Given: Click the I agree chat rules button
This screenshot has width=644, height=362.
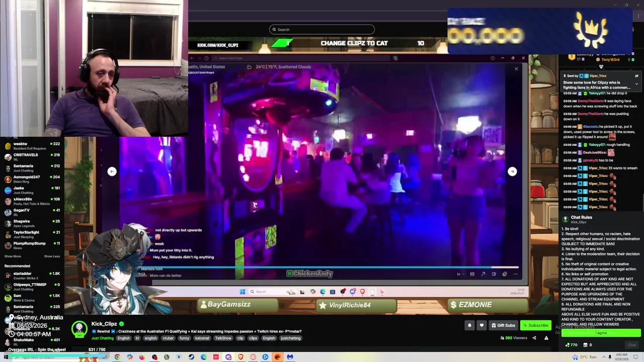Looking at the screenshot, I should point(601,333).
